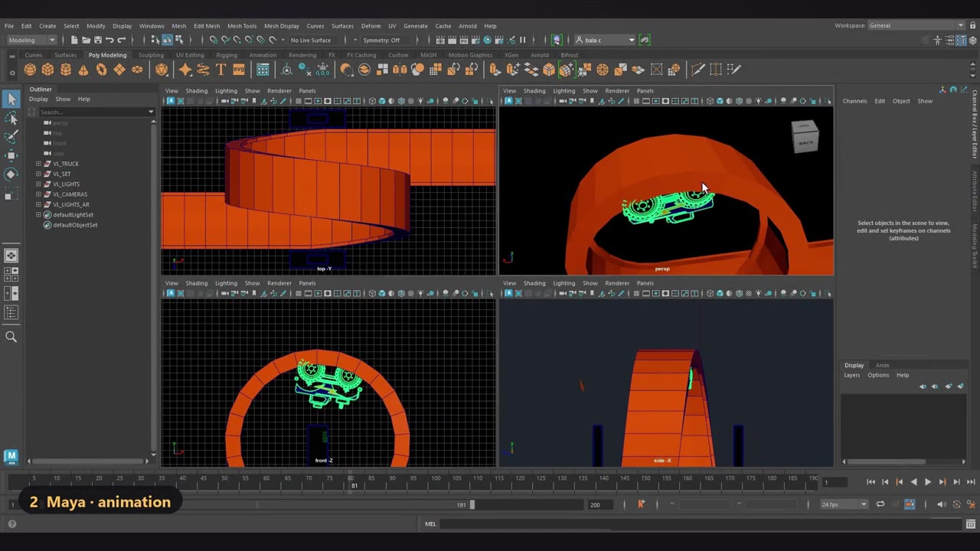Open Channels menu in Channel Box
Image resolution: width=980 pixels, height=551 pixels.
click(x=855, y=101)
